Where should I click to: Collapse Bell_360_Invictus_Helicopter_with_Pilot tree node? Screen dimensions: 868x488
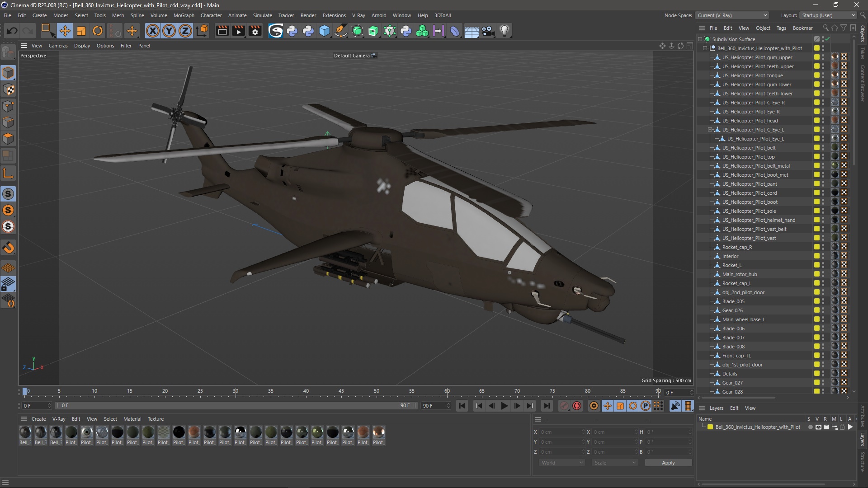(705, 48)
